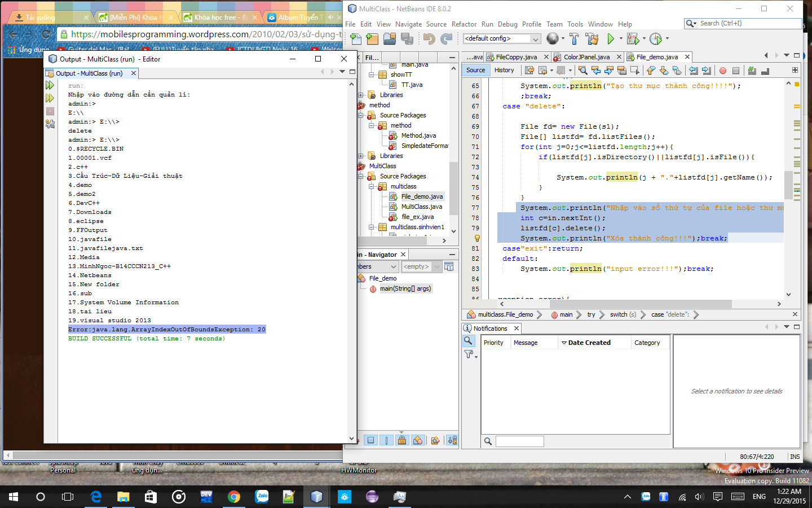Open the Navigator empty filter dropdown
Image resolution: width=812 pixels, height=508 pixels.
click(x=437, y=266)
